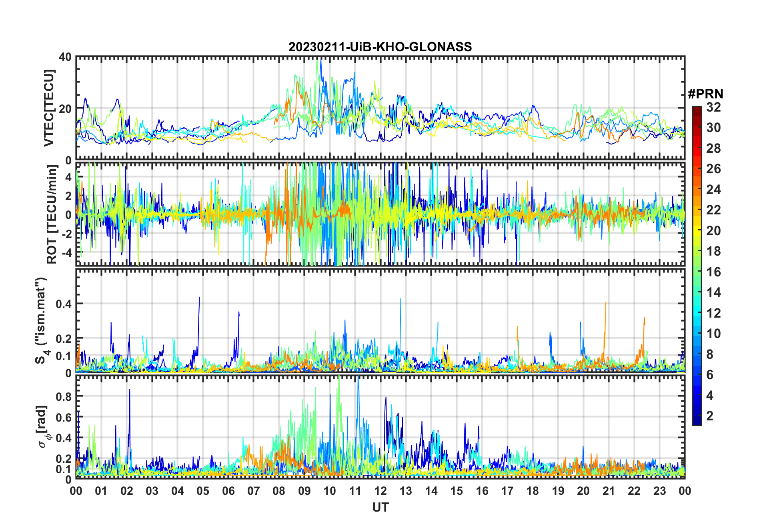Click the PRN colorbar

coord(697,266)
